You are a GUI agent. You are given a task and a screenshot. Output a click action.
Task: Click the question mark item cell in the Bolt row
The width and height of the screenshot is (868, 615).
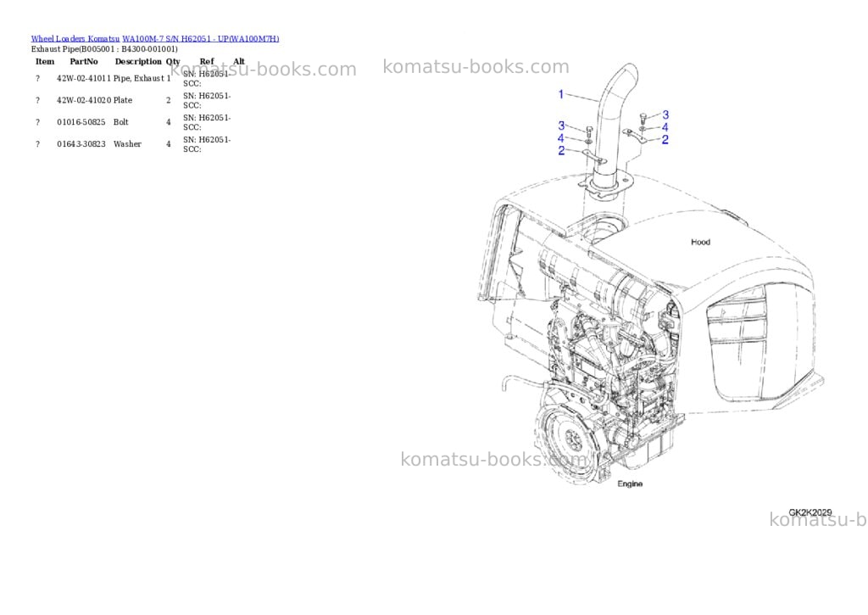tap(37, 122)
